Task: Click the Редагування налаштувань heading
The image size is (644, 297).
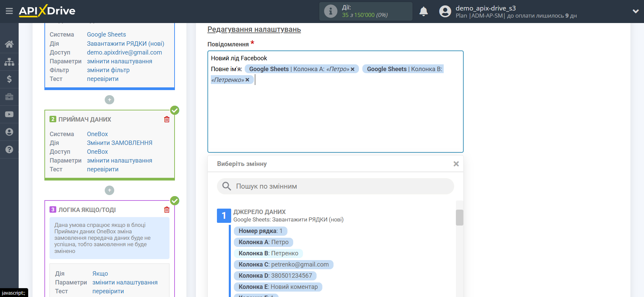Action: click(254, 29)
